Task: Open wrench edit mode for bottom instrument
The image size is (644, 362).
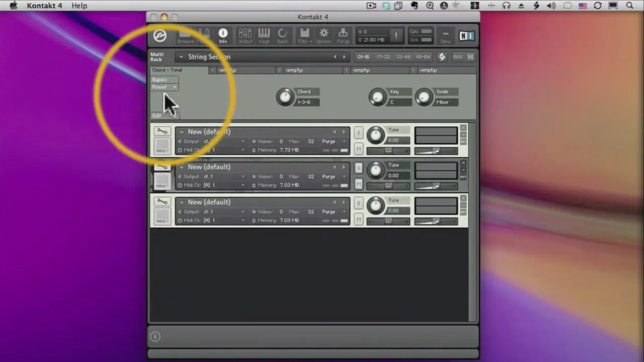Action: pos(162,202)
